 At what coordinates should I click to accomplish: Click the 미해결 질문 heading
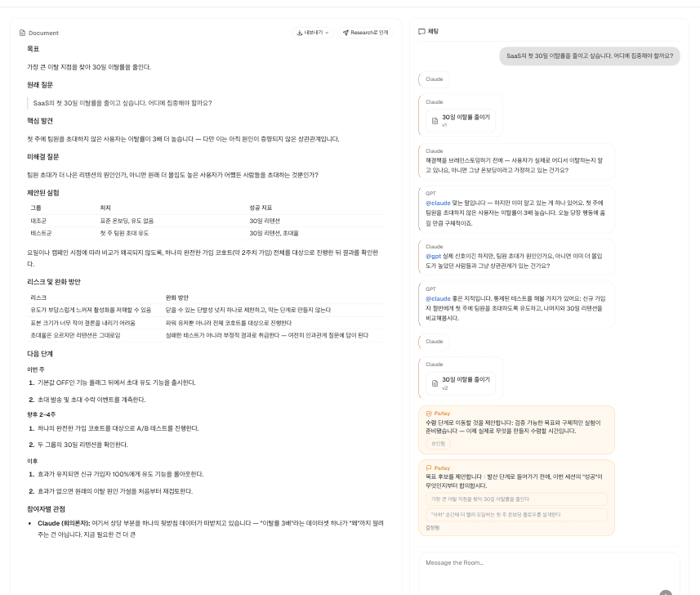point(42,157)
